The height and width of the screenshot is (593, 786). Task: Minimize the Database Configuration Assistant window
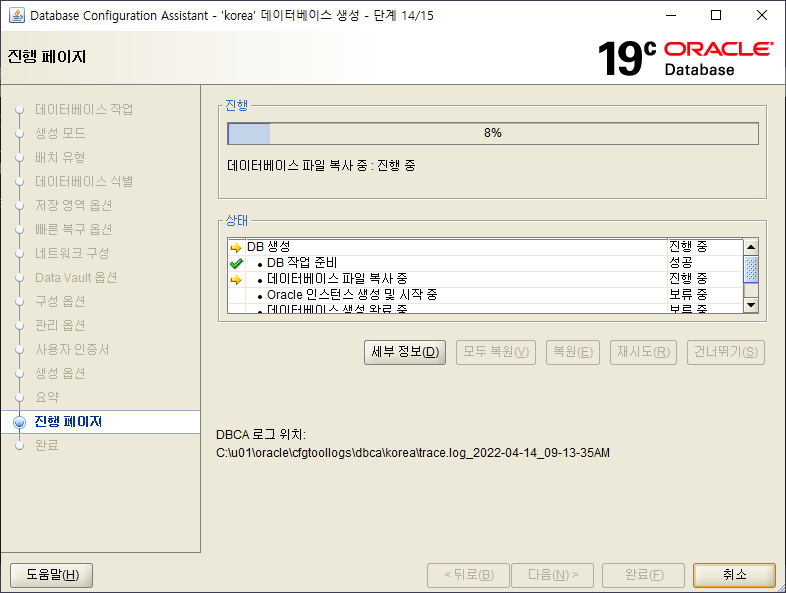[671, 16]
